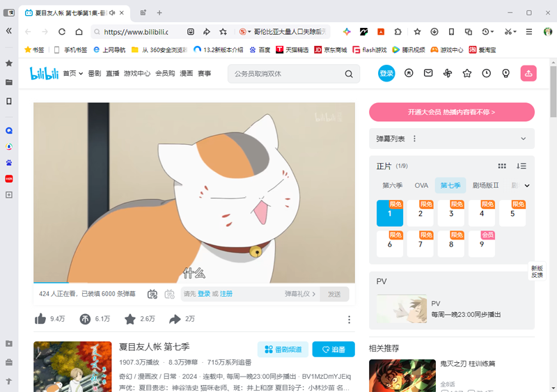Toggle danmaku display icon
The height and width of the screenshot is (392, 557).
click(x=152, y=294)
